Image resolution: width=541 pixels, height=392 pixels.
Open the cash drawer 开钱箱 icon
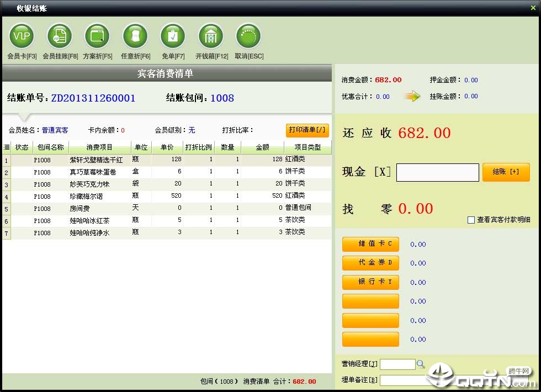click(x=211, y=37)
